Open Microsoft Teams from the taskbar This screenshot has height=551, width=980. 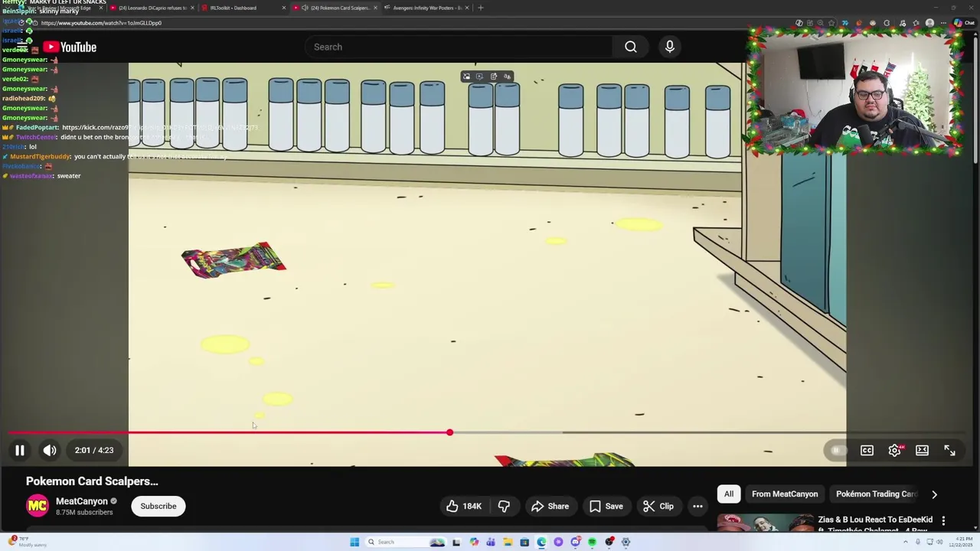click(x=491, y=542)
